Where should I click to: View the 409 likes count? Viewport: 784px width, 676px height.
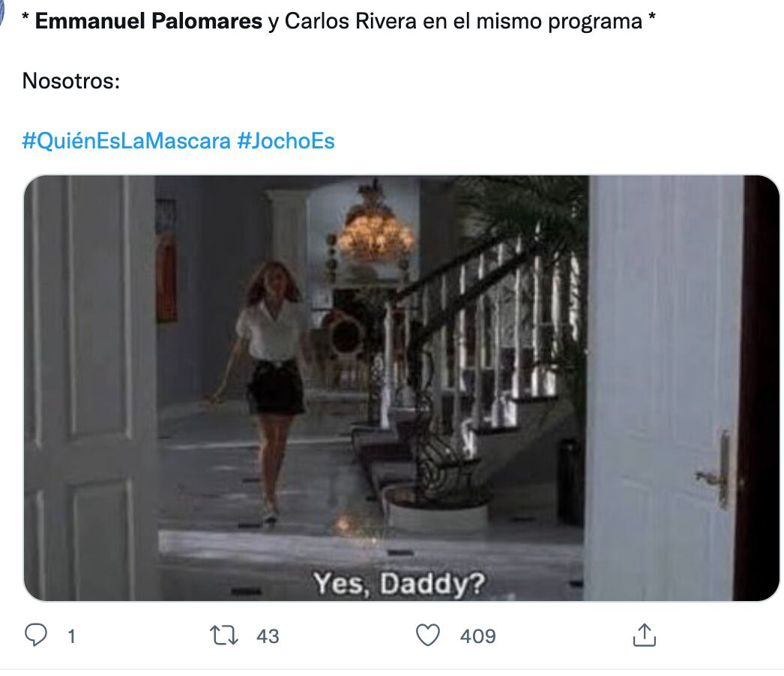[477, 636]
